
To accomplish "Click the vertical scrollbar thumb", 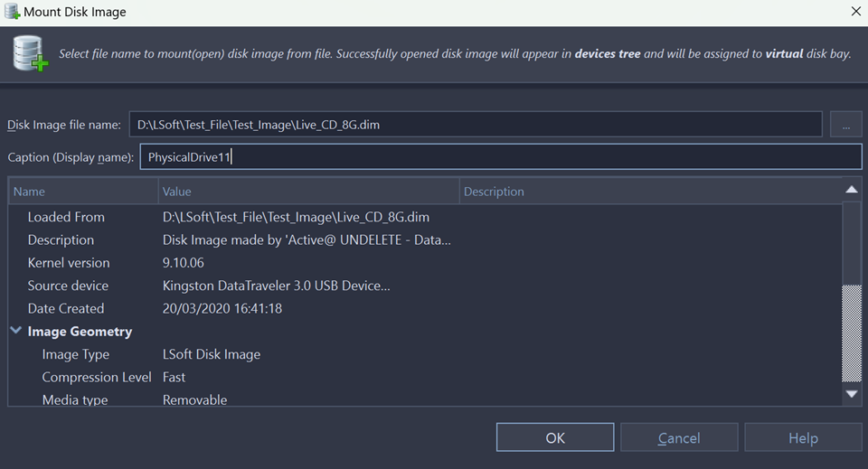I will coord(851,333).
